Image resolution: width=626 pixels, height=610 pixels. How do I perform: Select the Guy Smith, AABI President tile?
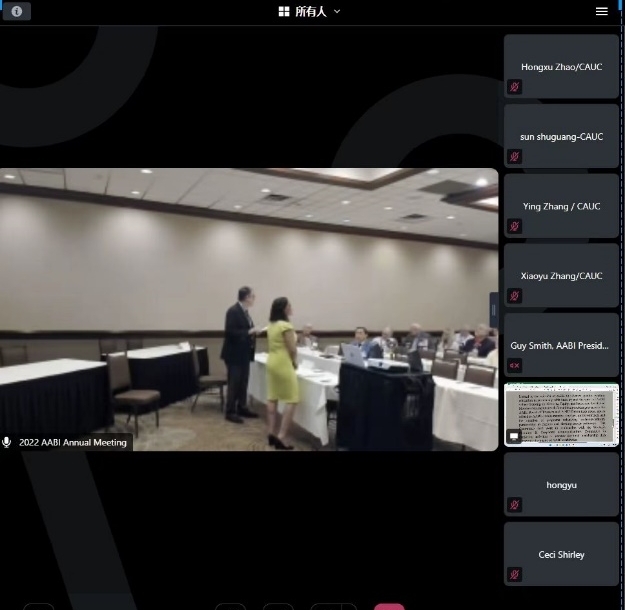point(561,345)
